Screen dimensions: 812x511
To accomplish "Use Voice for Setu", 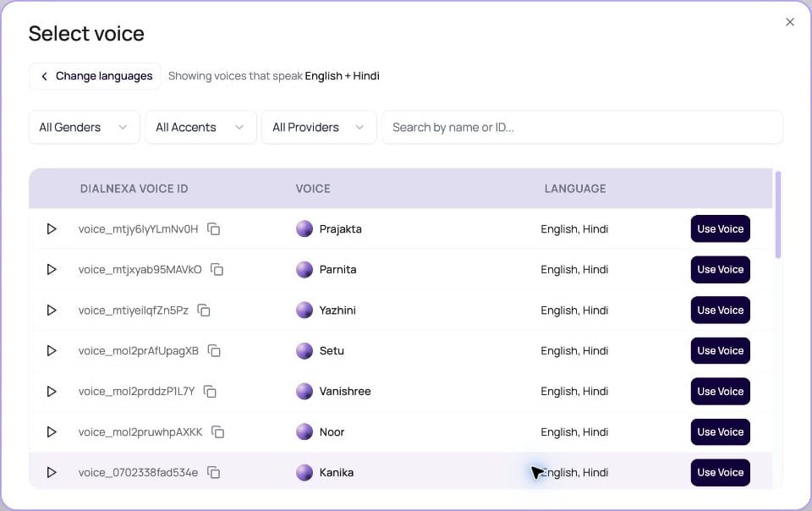I will coord(721,350).
